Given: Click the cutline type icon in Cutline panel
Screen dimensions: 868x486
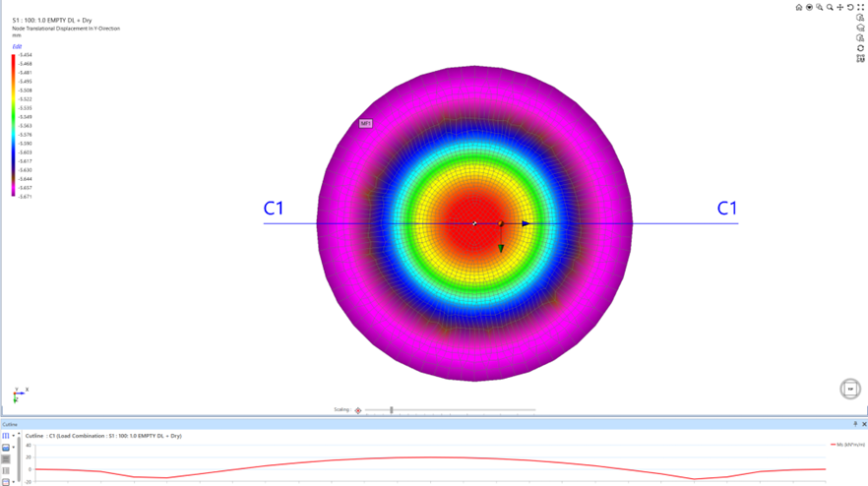Looking at the screenshot, I should click(6, 436).
